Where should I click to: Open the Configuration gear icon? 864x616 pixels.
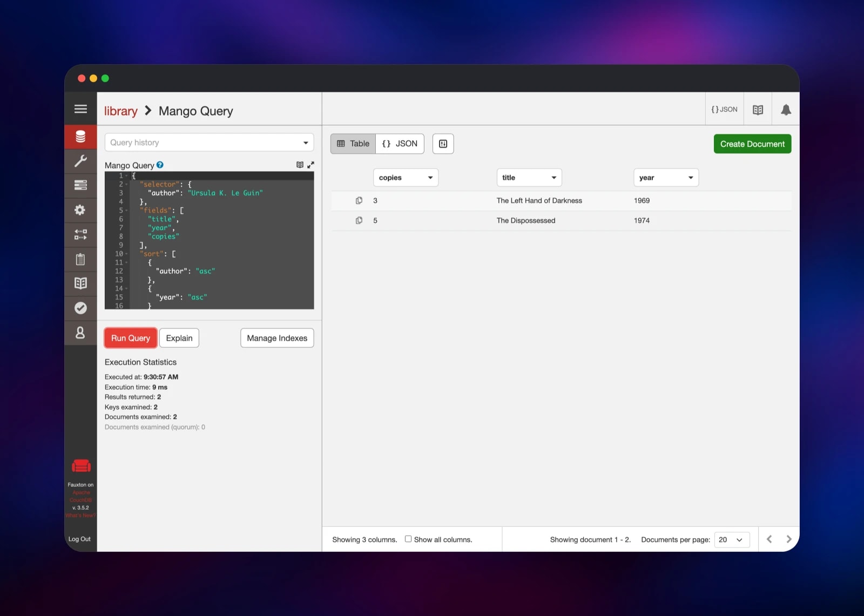[x=80, y=210]
